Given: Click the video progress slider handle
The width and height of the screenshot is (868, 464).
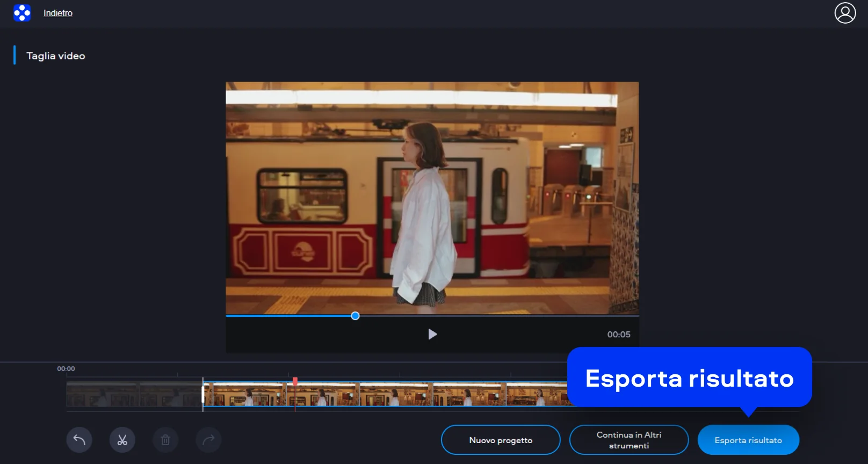Looking at the screenshot, I should pos(355,316).
